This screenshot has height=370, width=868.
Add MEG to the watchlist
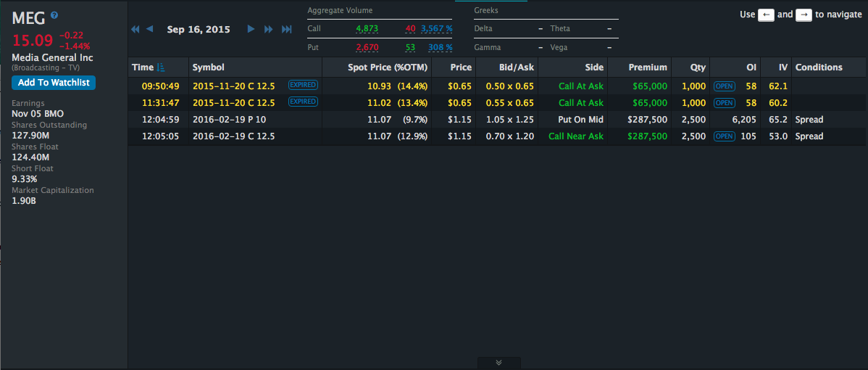(54, 83)
